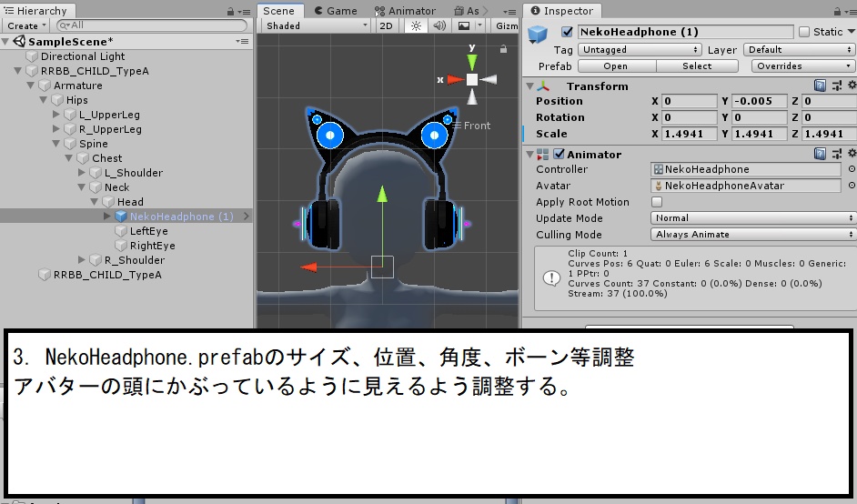Click the Position Y value field
Image resolution: width=857 pixels, height=504 pixels.
click(x=760, y=101)
